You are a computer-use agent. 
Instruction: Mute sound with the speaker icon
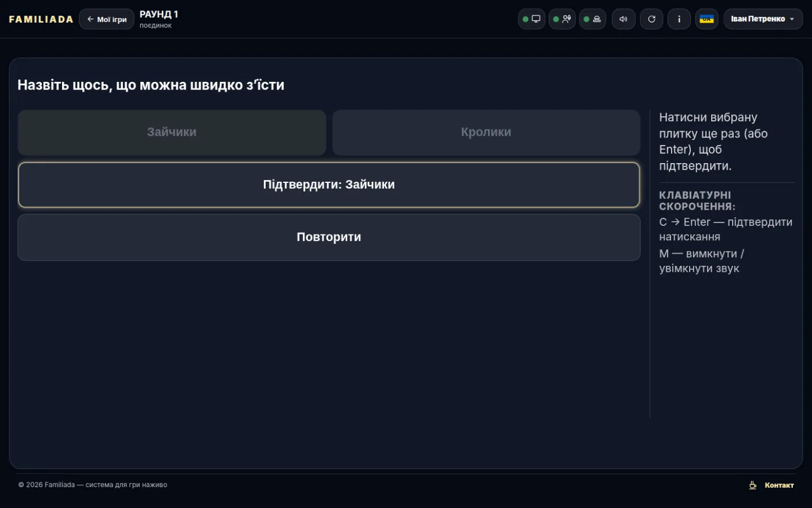coord(623,19)
